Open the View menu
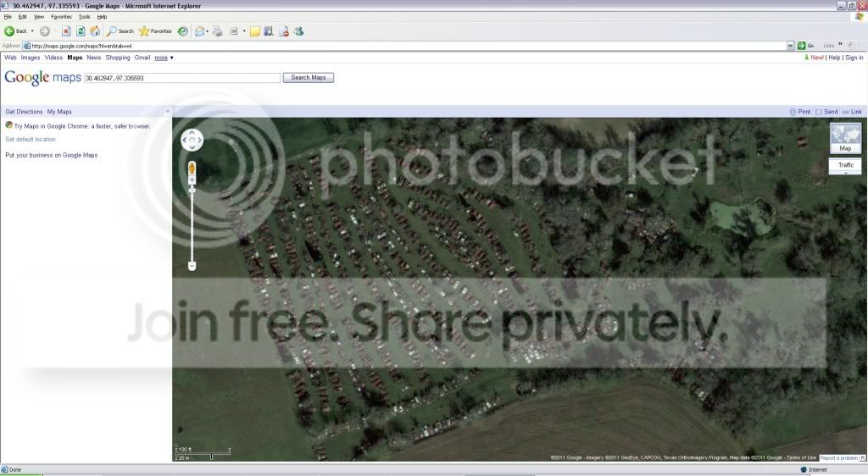This screenshot has height=476, width=868. (39, 17)
